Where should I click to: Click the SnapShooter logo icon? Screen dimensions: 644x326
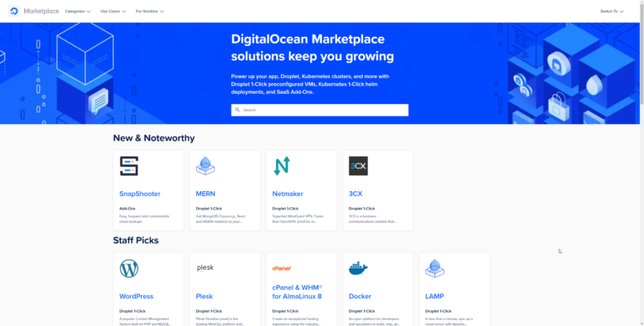coord(129,166)
